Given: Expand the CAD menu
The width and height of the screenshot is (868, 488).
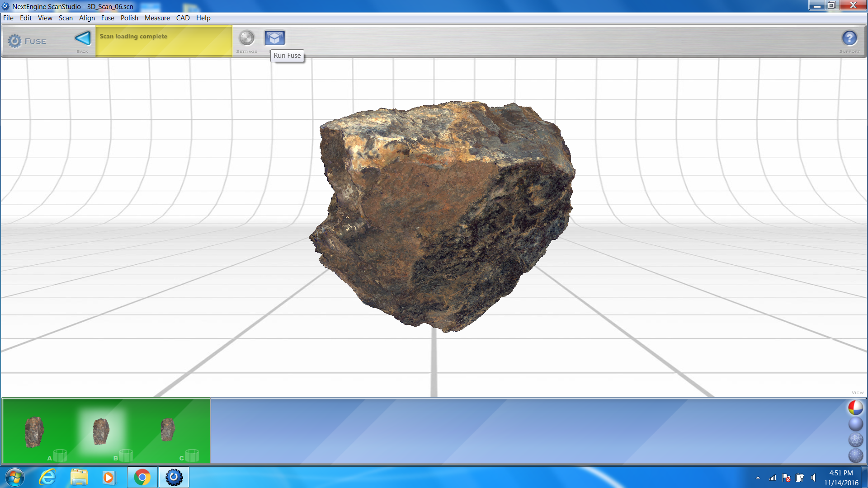Looking at the screenshot, I should [x=183, y=18].
